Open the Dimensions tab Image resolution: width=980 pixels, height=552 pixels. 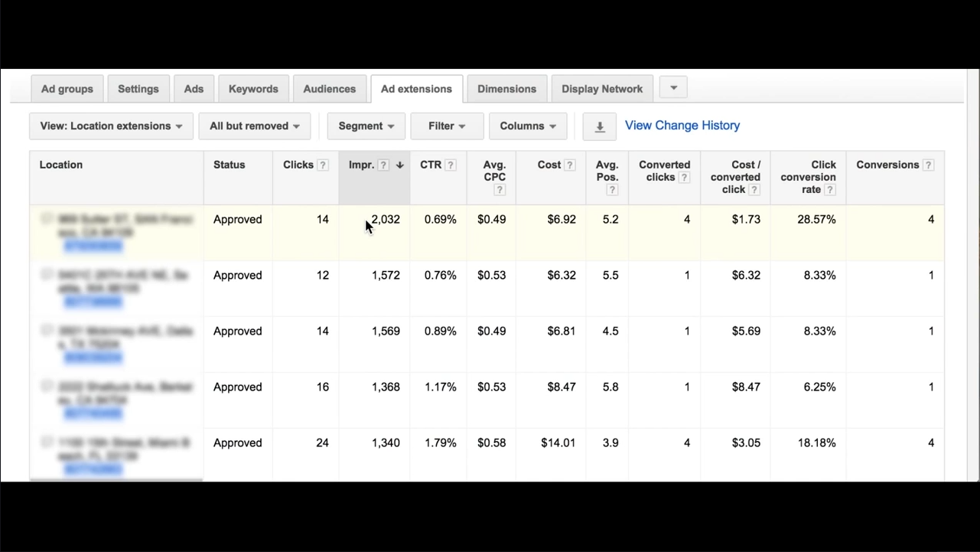pos(506,89)
